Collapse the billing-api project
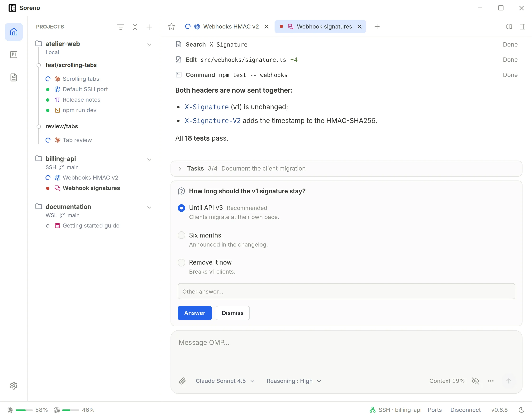The height and width of the screenshot is (418, 532). pyautogui.click(x=149, y=160)
